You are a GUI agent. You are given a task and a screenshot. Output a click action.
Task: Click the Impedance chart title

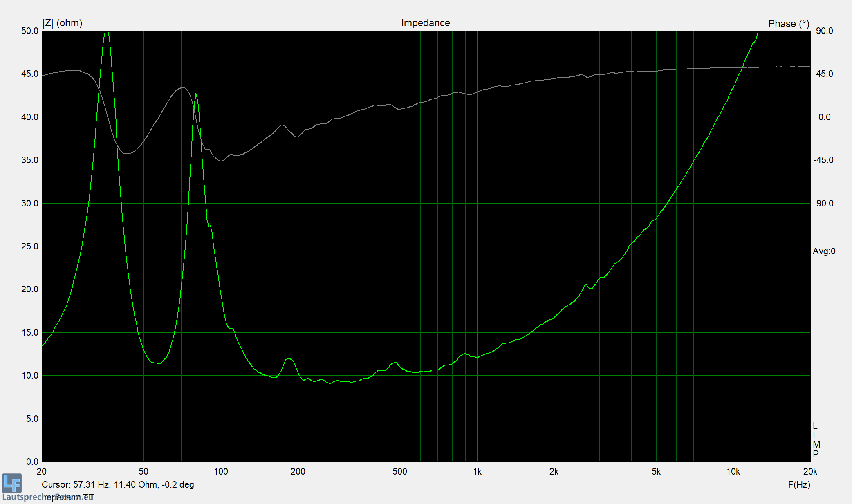click(x=425, y=23)
